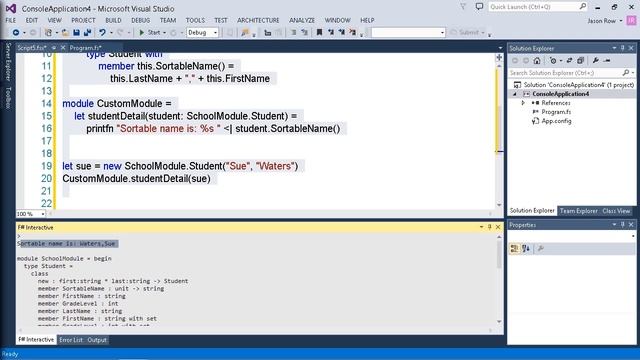Viewport: 640px width, 360px height.
Task: Click the Solution Explorer bottom tab
Action: coord(532,211)
